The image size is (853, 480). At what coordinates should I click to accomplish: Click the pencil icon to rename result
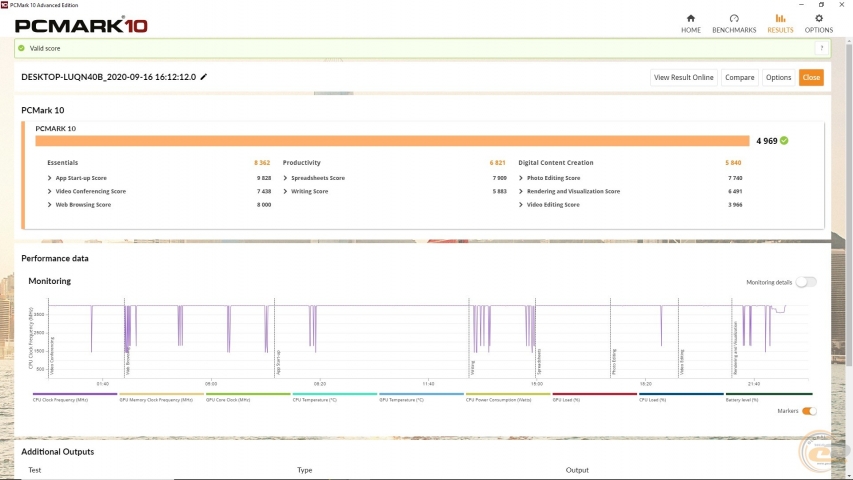pos(204,77)
